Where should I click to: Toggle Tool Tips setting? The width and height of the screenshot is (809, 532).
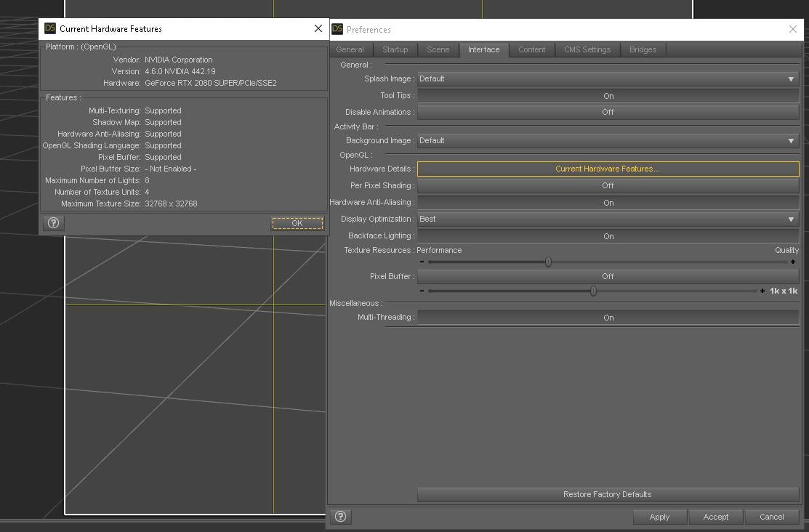(608, 95)
